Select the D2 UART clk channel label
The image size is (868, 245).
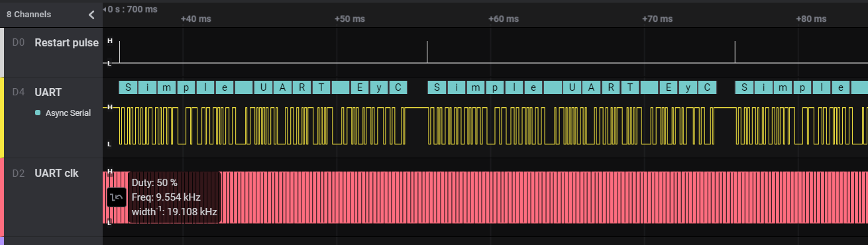pos(45,173)
